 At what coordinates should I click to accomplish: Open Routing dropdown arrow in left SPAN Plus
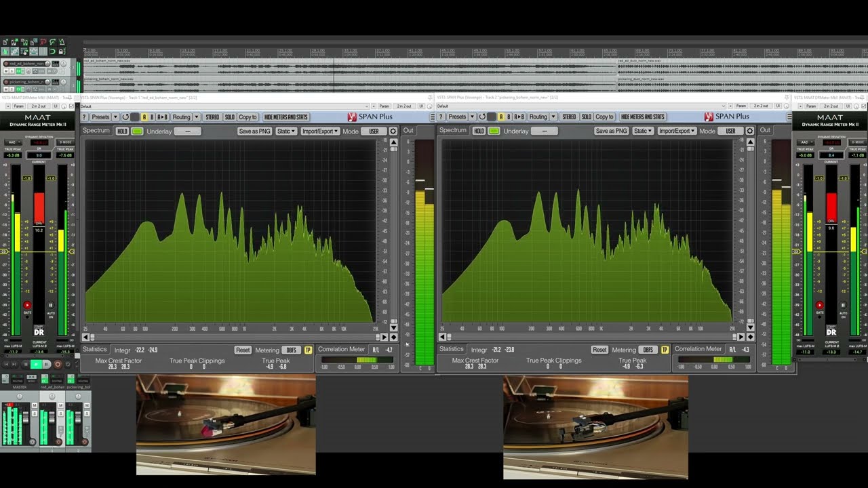197,117
